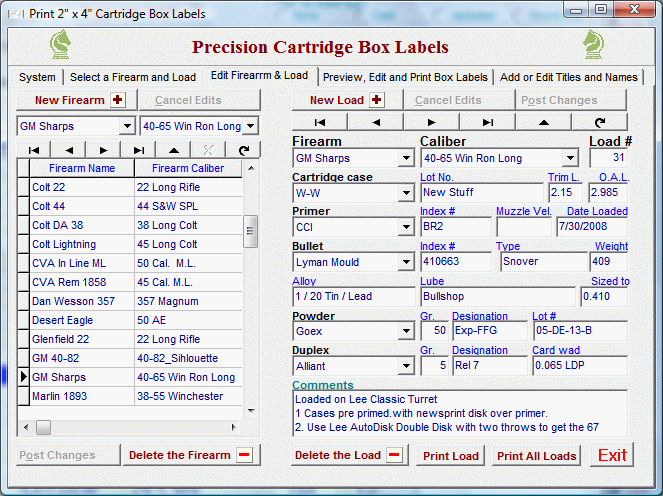The height and width of the screenshot is (496, 663).
Task: Open the Powder Goex dropdown
Action: (x=406, y=331)
